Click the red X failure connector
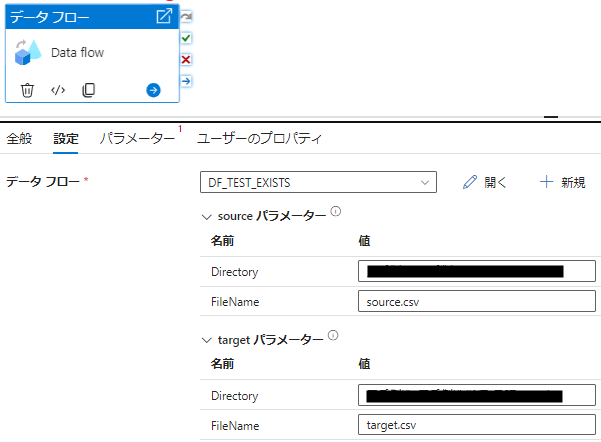Viewport: 601px width, 442px height. click(186, 59)
